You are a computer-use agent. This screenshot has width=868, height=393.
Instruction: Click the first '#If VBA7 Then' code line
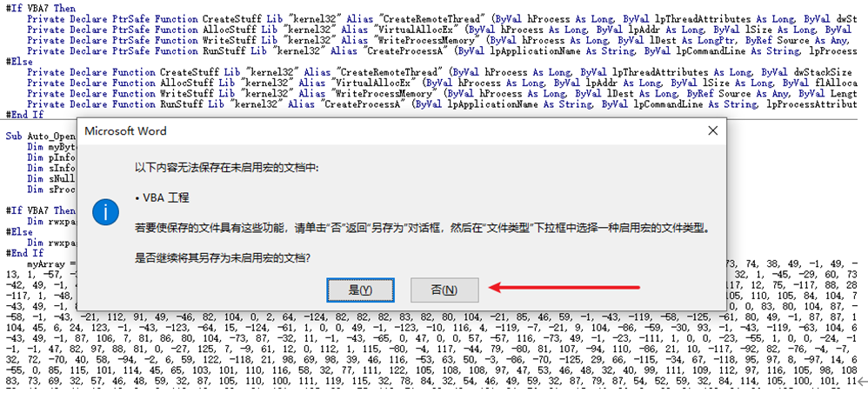click(x=40, y=9)
